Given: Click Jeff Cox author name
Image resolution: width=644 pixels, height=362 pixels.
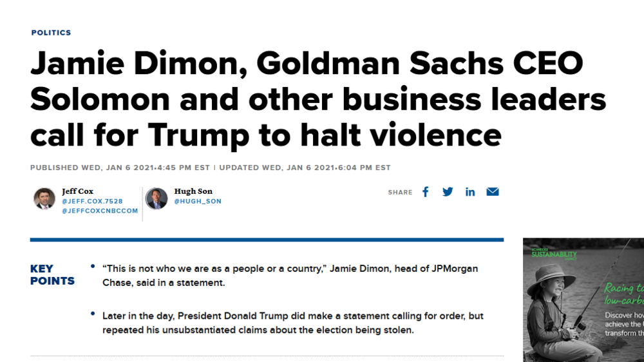Looking at the screenshot, I should click(x=78, y=191).
